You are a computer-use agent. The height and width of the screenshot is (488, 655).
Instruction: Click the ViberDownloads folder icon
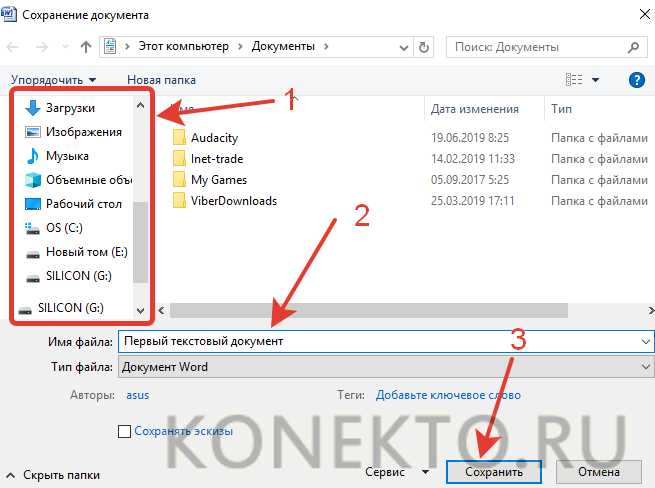[x=179, y=201]
